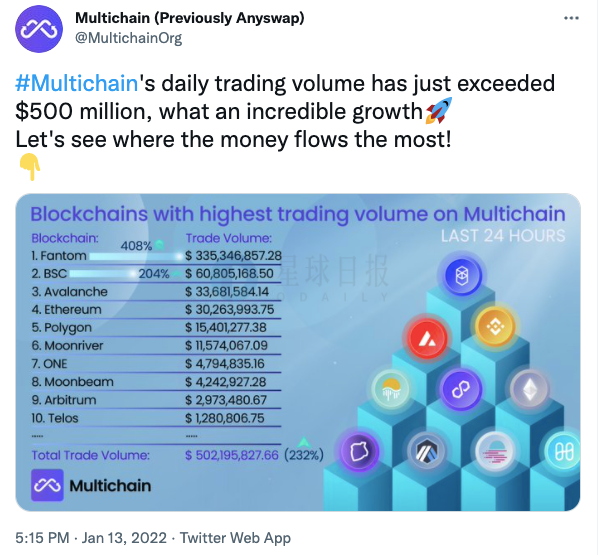Open the infographic image thumbnail title
The width and height of the screenshot is (599, 555).
tap(298, 214)
